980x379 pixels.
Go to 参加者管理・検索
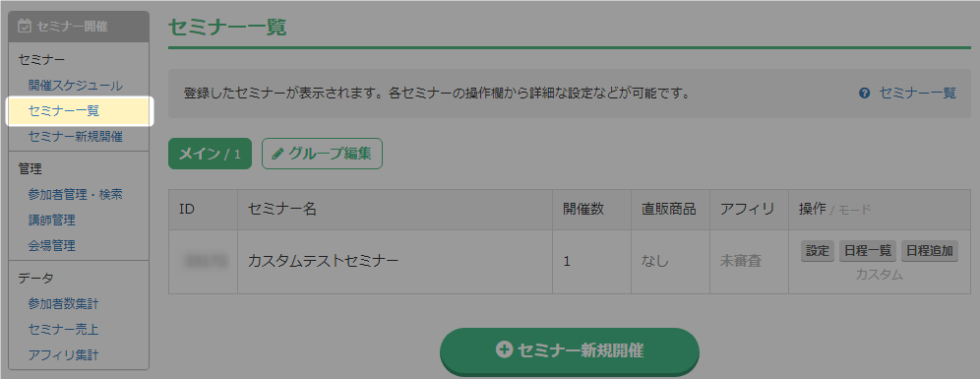tap(76, 195)
